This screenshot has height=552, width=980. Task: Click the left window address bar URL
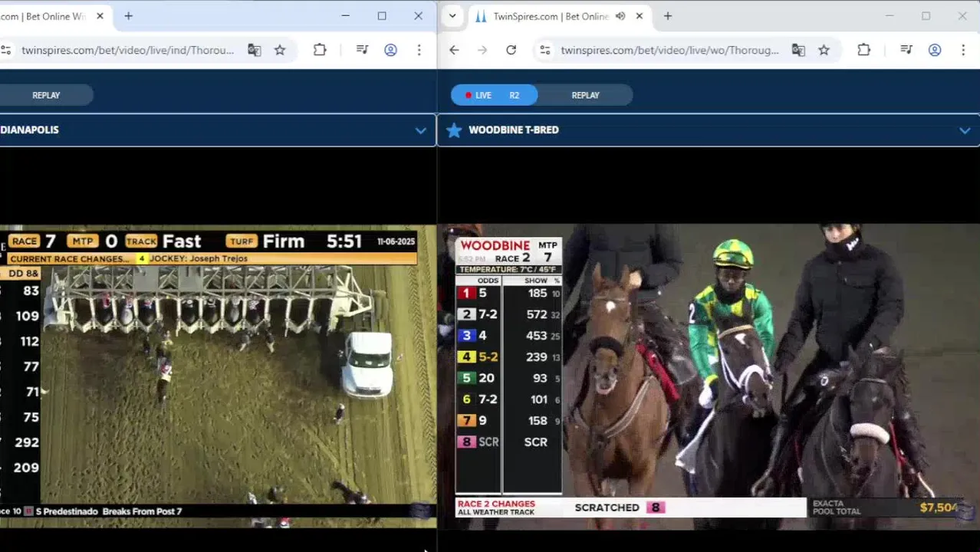tap(128, 50)
